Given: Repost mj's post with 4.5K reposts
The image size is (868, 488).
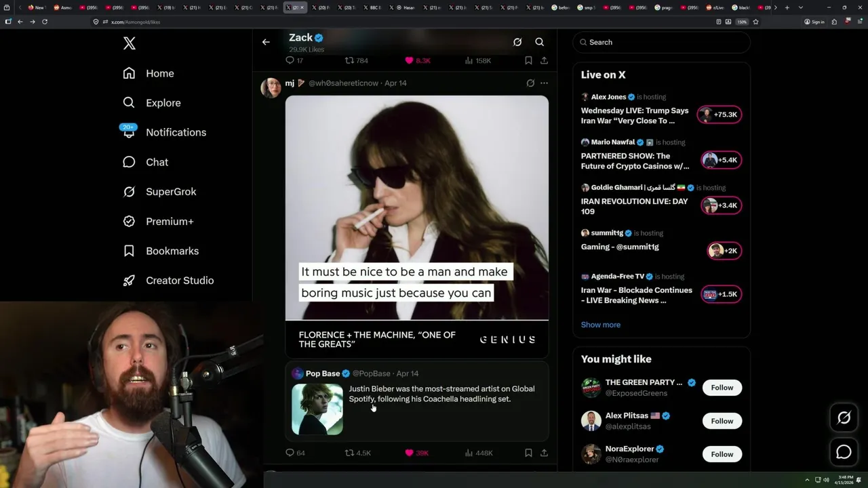Looking at the screenshot, I should pyautogui.click(x=358, y=453).
